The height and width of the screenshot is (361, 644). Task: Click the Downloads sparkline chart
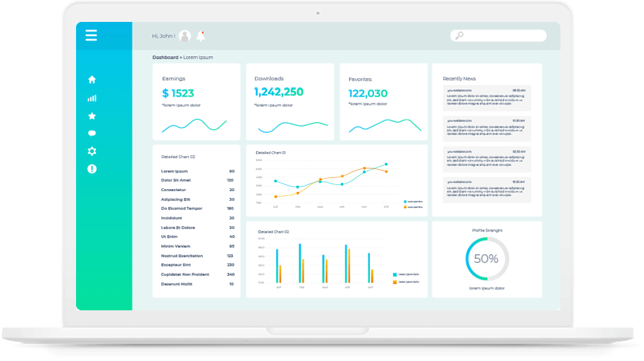click(293, 127)
